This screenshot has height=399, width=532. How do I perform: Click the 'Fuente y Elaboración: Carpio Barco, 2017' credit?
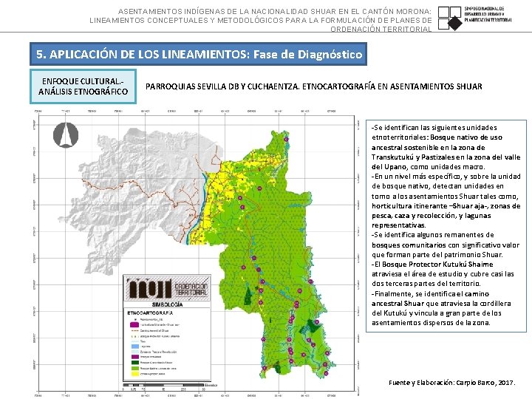click(452, 383)
